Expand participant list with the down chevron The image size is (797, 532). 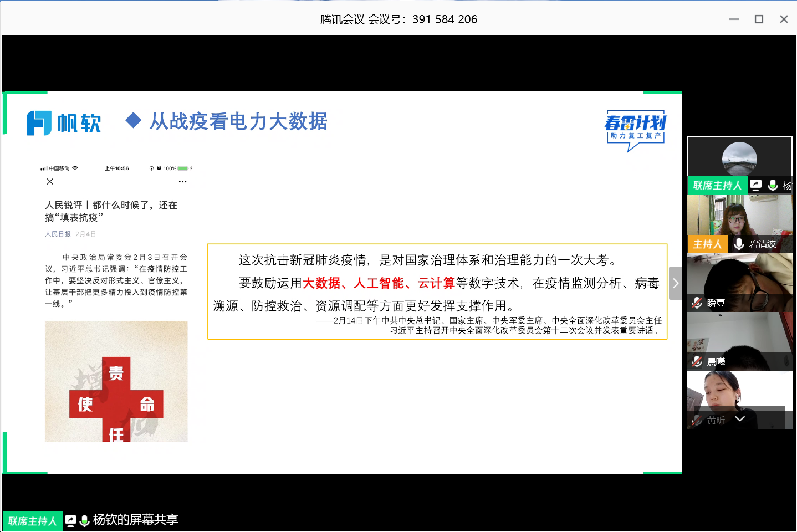tap(740, 419)
